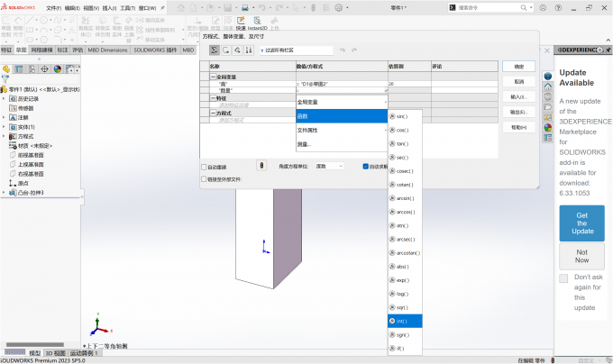Switch to the 特征 ribbon tab

[x=6, y=50]
